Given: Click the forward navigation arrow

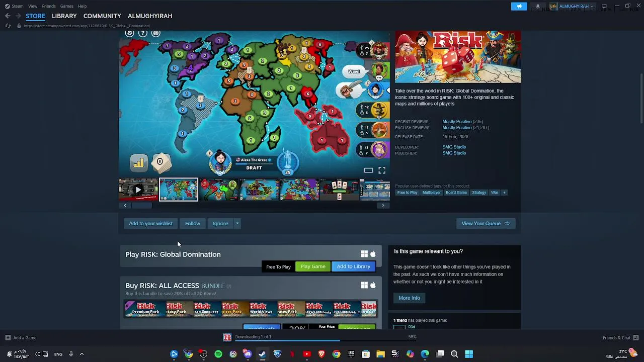Looking at the screenshot, I should [x=18, y=16].
